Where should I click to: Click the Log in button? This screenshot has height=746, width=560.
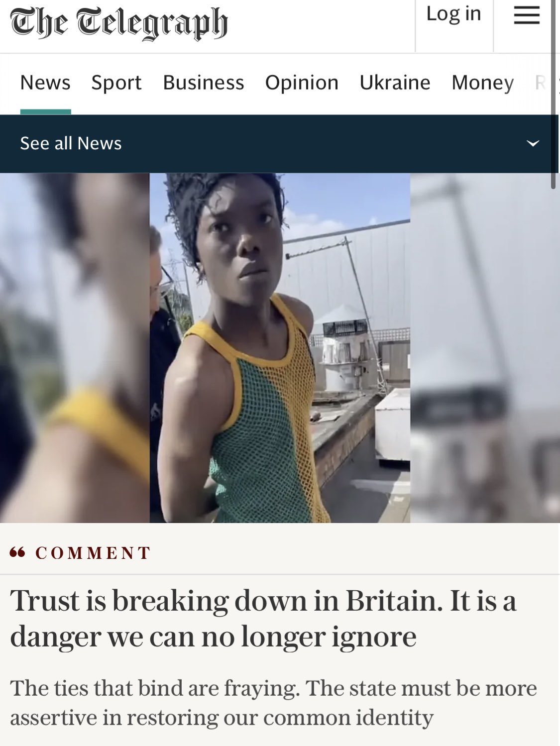[454, 14]
